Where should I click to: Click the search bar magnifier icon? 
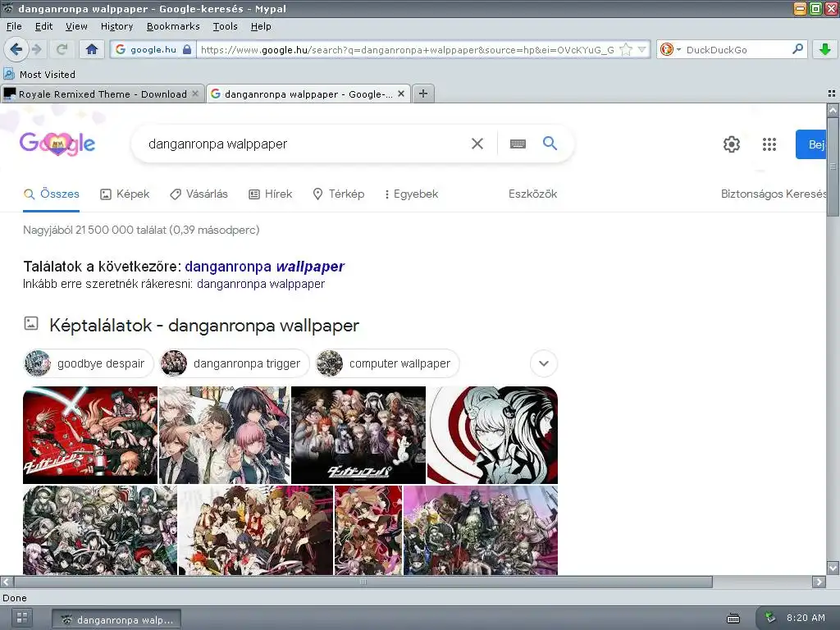tap(797, 49)
